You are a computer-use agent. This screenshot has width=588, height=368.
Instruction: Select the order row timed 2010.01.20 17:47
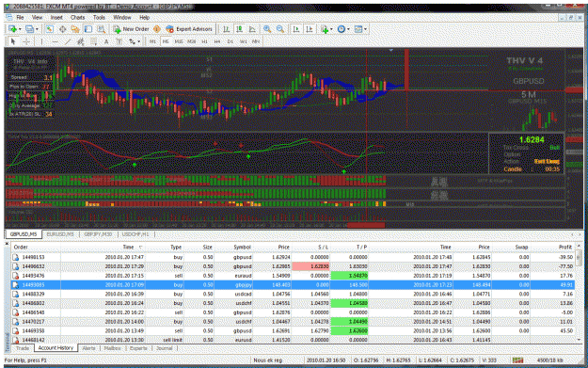[x=294, y=257]
